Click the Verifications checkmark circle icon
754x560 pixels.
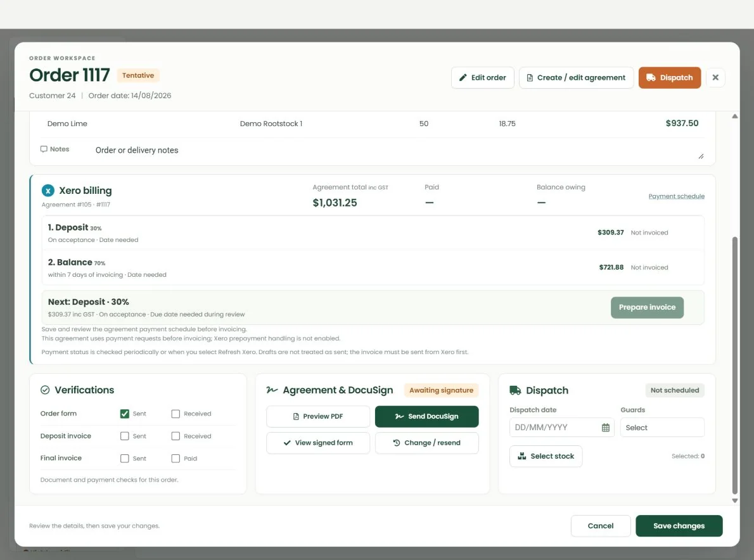coord(45,390)
